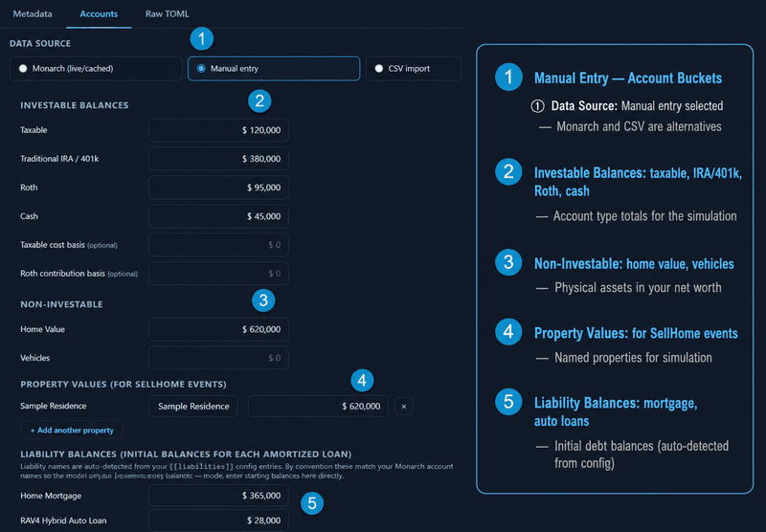Click the Taxable cost basis (optional) label
766x532 pixels.
(69, 245)
